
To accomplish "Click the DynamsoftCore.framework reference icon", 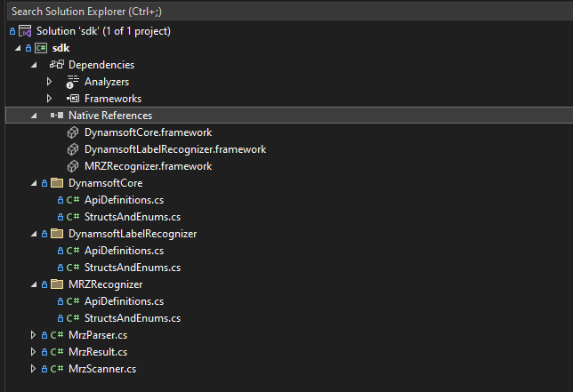I will click(x=74, y=132).
